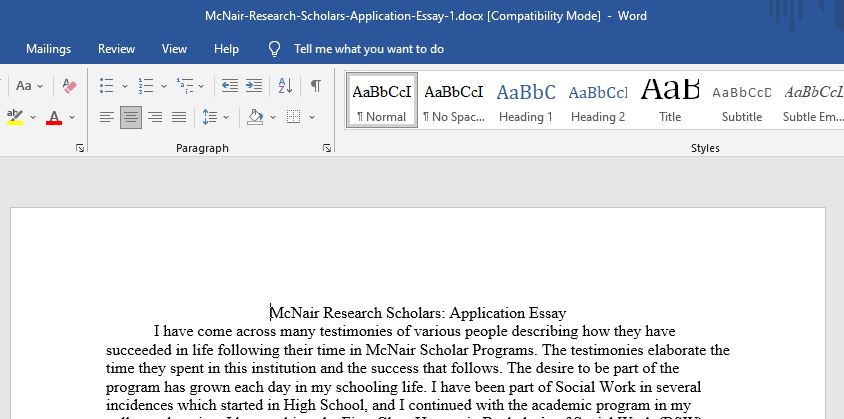
Task: Open font color dropdown arrow
Action: [72, 117]
